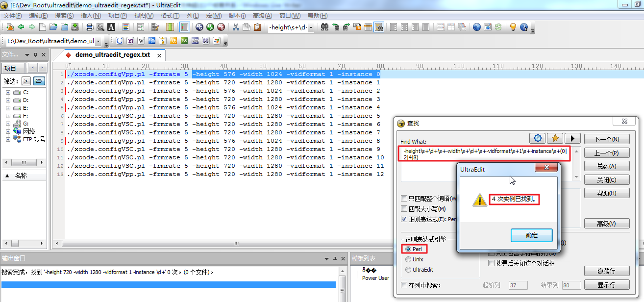
Task: Open the 高级(A) menu
Action: tap(263, 16)
